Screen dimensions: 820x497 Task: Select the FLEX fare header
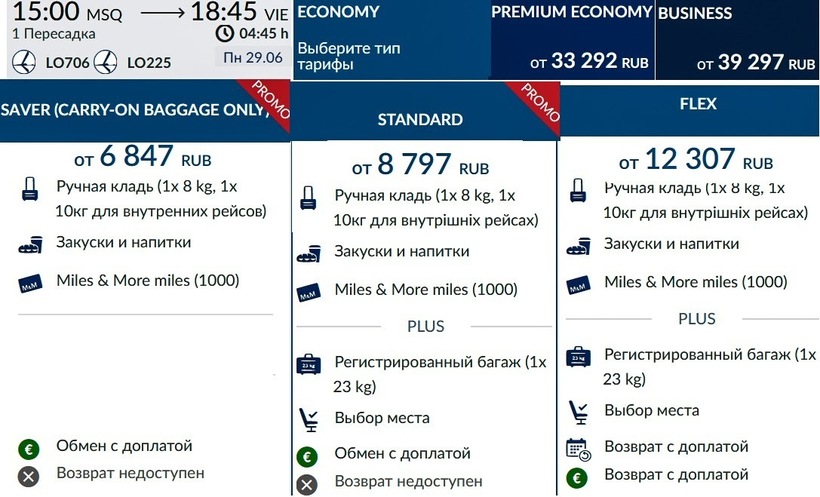[x=690, y=102]
